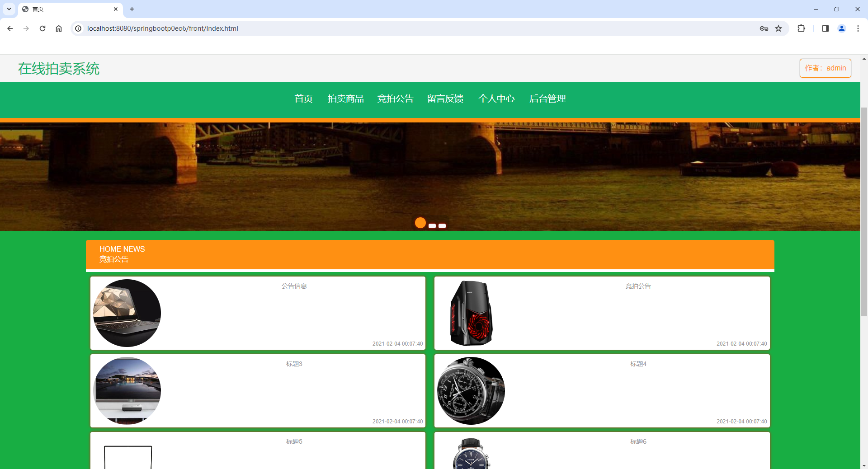The height and width of the screenshot is (469, 868).
Task: Click the browser forward arrow
Action: 26,28
